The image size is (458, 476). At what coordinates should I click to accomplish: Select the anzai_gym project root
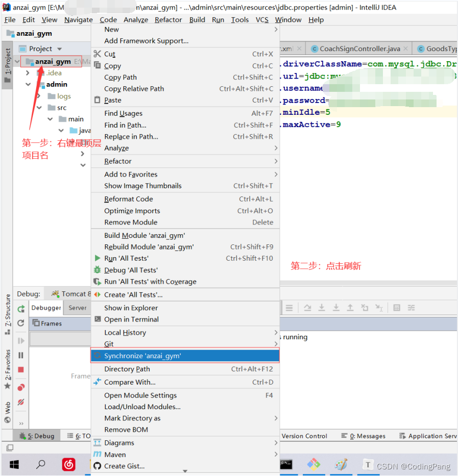(53, 62)
